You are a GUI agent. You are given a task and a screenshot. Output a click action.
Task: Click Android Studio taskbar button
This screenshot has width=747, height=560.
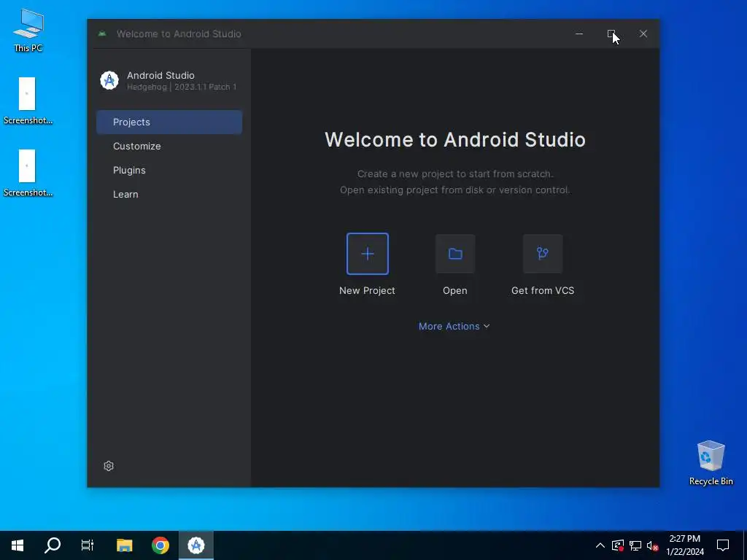196,545
